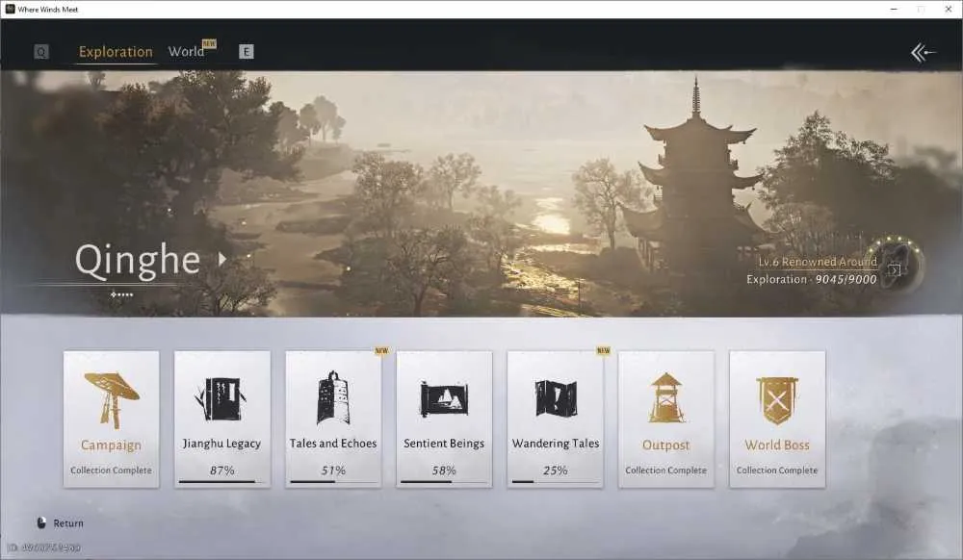Click the Q key previous-tab icon
This screenshot has height=560, width=963.
pos(41,52)
